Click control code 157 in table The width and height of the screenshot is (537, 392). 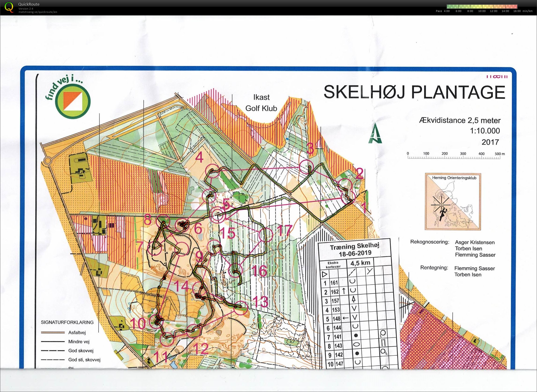335,301
